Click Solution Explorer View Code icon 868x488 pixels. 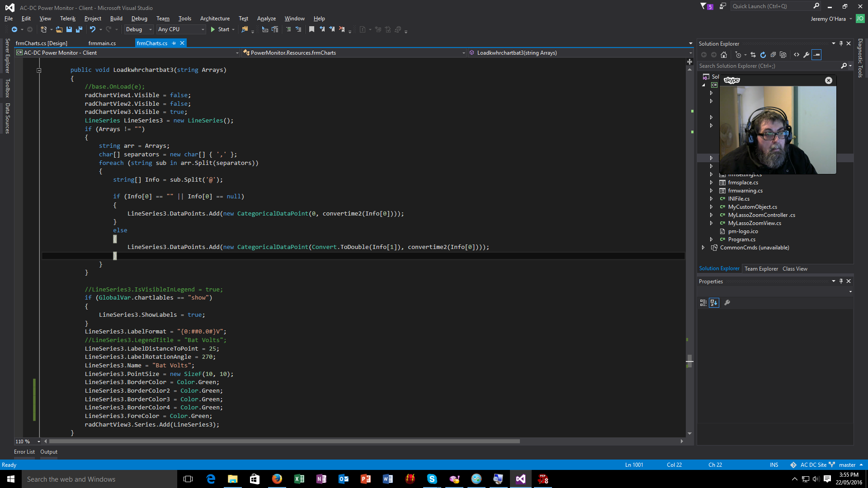(x=797, y=55)
